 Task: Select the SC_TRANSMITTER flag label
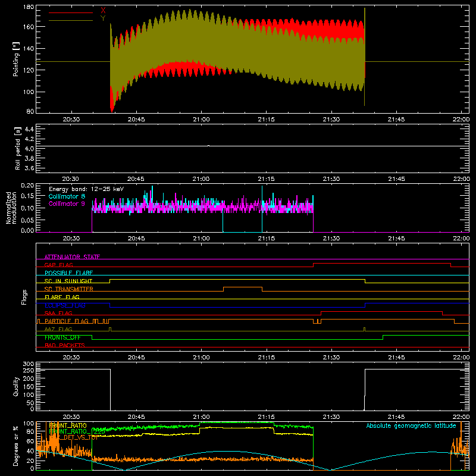tap(69, 289)
